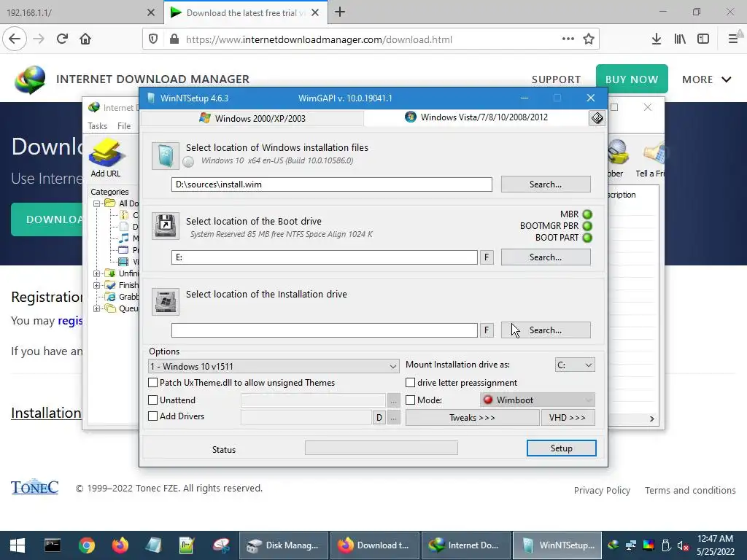Reload the page with the refresh icon
Viewport: 747px width, 560px height.
pos(62,39)
